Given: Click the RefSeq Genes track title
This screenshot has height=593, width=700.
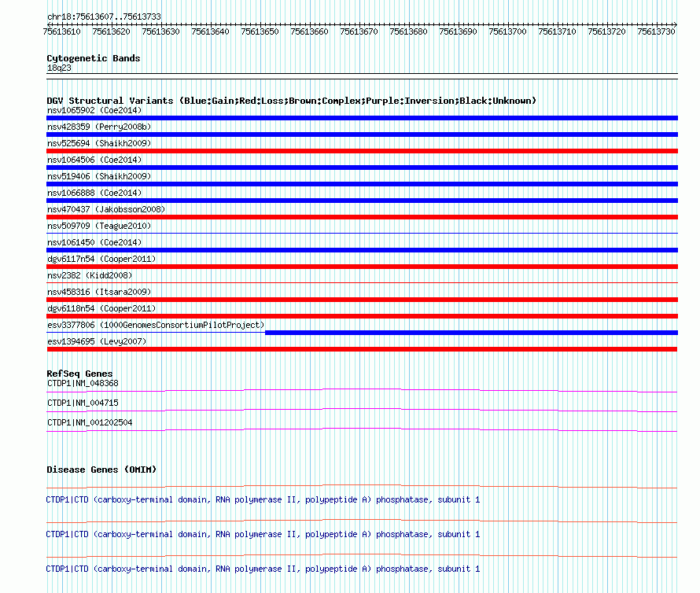Looking at the screenshot, I should (x=80, y=374).
